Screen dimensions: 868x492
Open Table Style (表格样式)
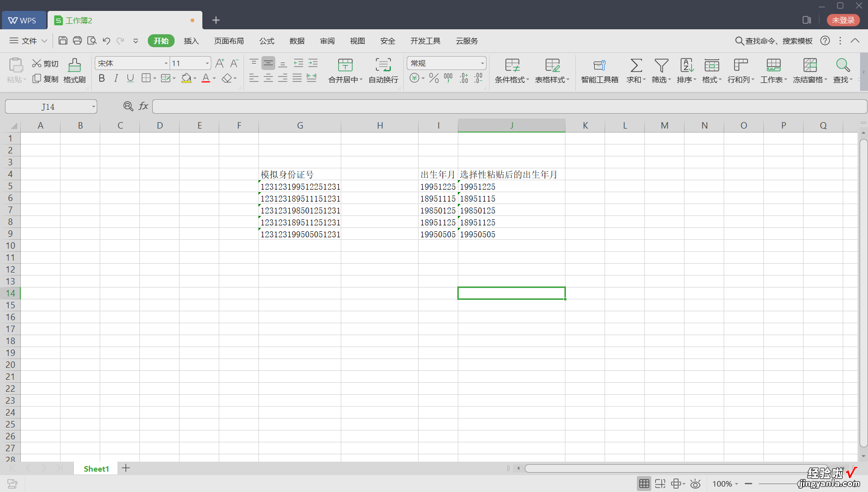[x=552, y=70]
